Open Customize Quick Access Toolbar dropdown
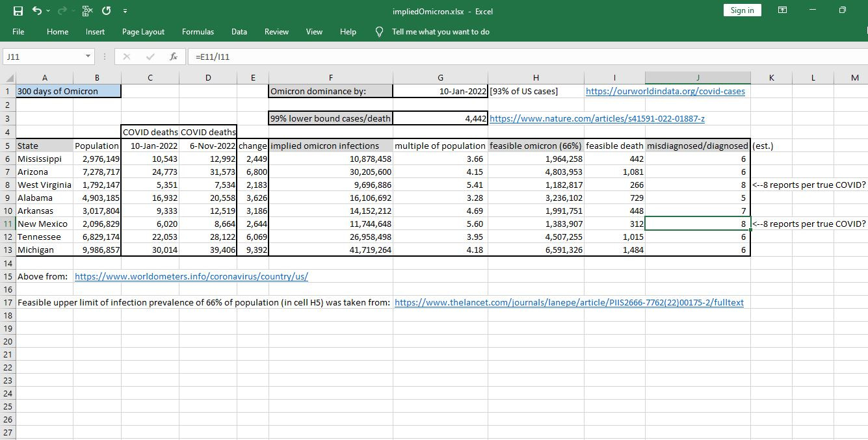Image resolution: width=868 pixels, height=440 pixels. click(x=125, y=11)
